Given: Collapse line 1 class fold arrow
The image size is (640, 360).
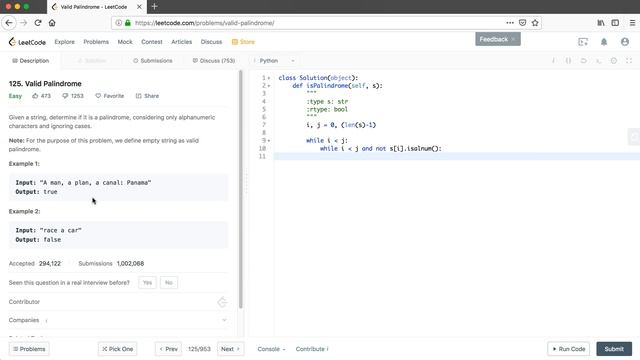Looking at the screenshot, I should point(269,78).
